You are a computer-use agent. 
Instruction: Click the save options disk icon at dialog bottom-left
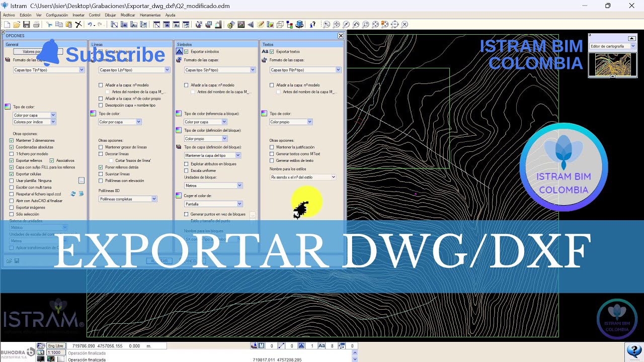17,261
